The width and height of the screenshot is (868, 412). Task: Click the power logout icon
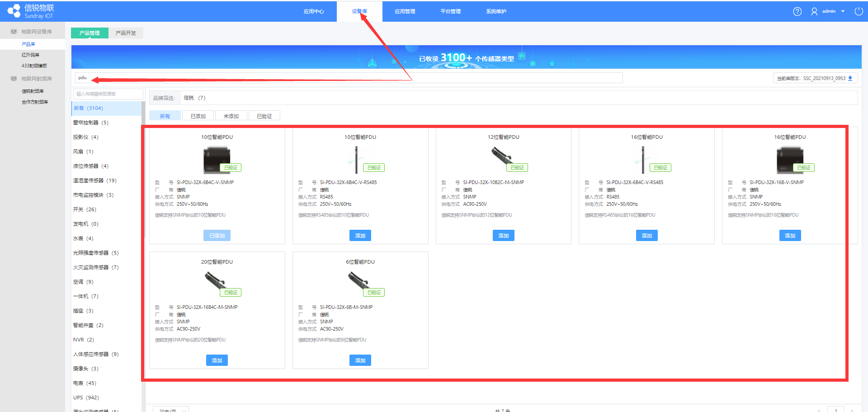pos(859,11)
